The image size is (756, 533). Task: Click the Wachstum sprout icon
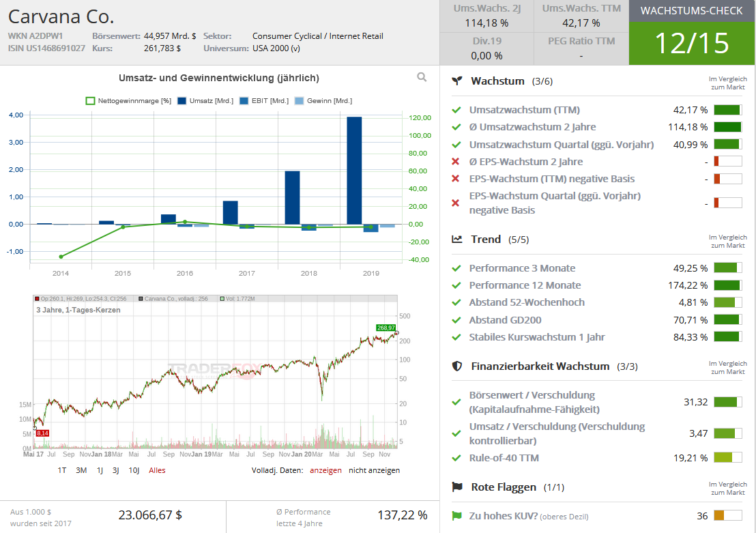point(456,81)
